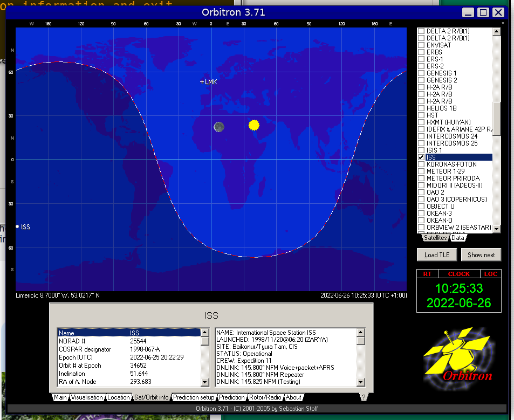
Task: Enable KORONAS-FOTON satellite checkbox
Action: click(x=421, y=164)
